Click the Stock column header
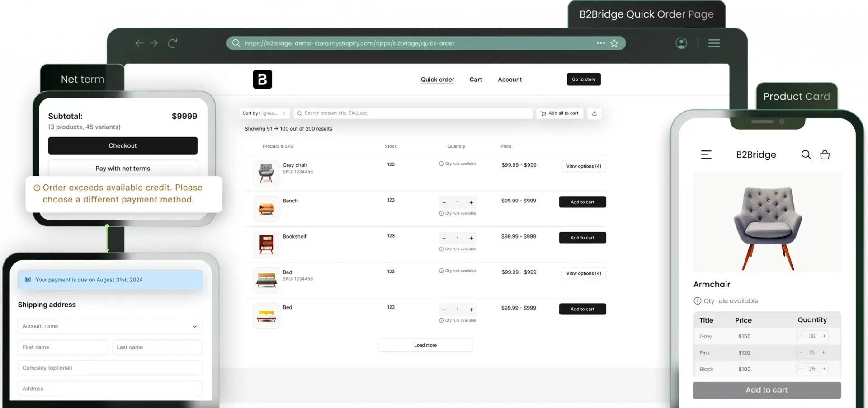The image size is (868, 408). pos(391,146)
